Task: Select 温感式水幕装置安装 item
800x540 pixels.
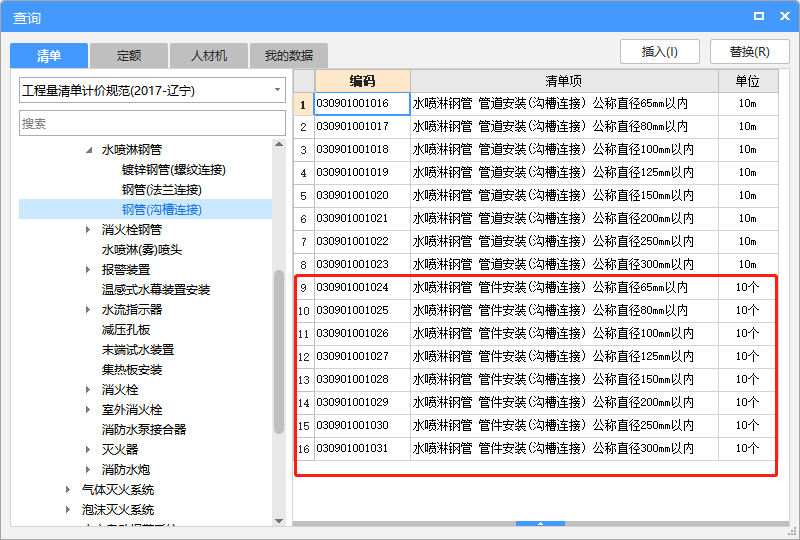Action: (156, 290)
